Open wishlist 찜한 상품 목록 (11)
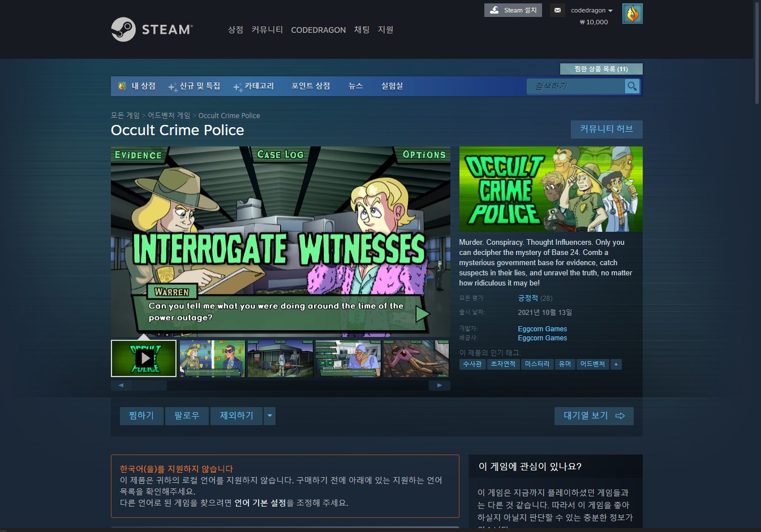 click(601, 69)
